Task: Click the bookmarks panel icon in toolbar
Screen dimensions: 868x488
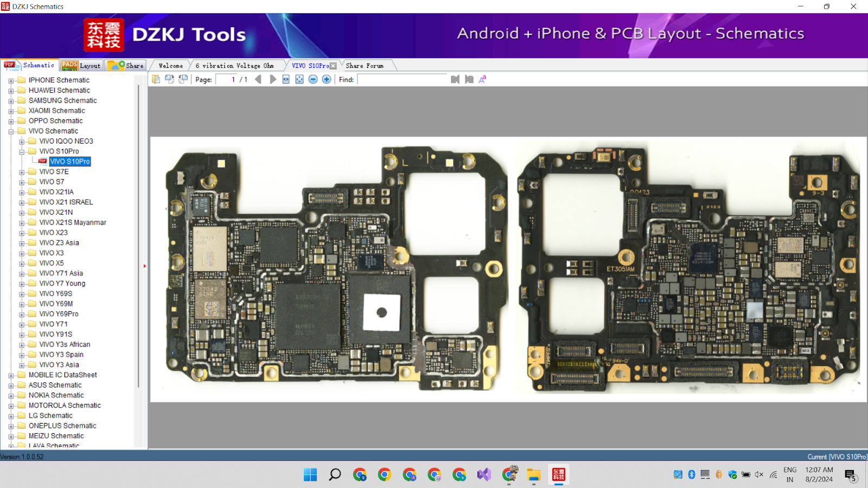Action: point(156,79)
